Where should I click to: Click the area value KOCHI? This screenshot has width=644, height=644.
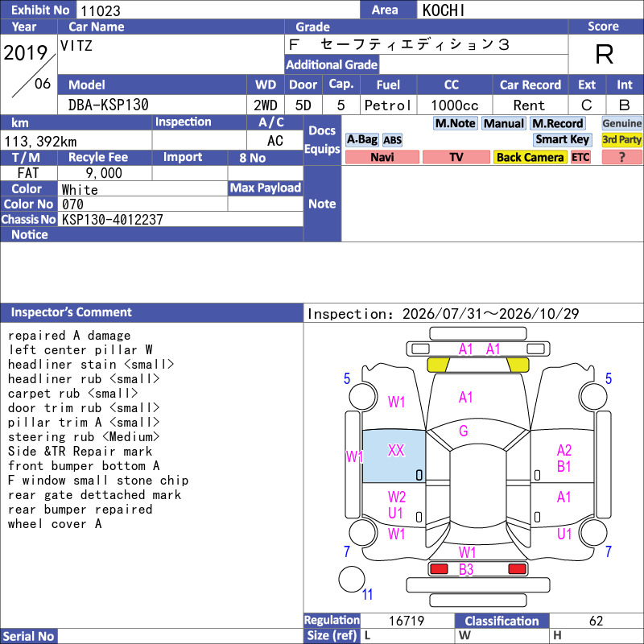[444, 10]
